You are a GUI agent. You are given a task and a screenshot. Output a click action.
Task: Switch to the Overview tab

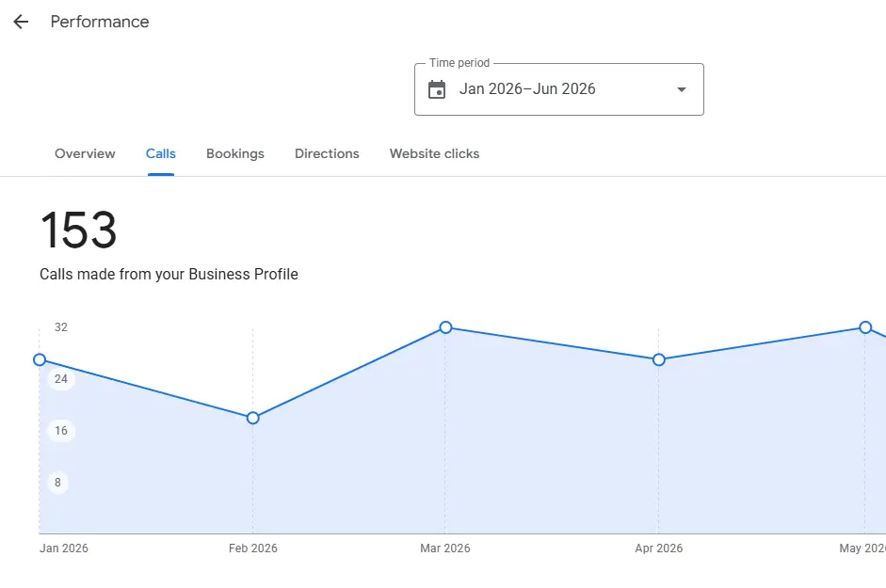point(85,153)
